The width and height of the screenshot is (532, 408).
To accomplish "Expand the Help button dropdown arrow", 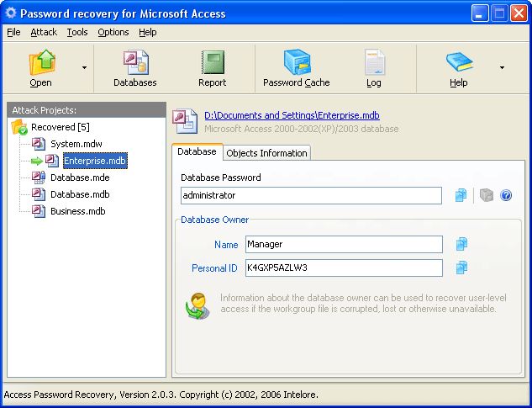I will (x=502, y=67).
